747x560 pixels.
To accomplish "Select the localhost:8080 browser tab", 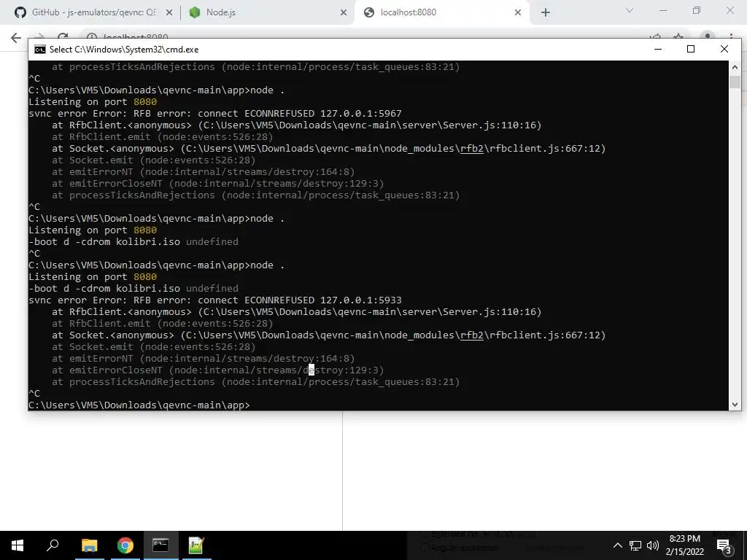I will coord(441,12).
